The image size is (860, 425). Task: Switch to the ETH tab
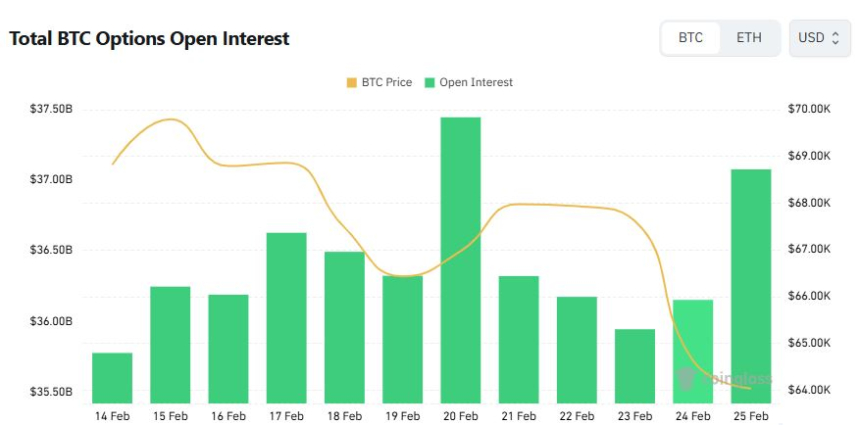pyautogui.click(x=748, y=38)
